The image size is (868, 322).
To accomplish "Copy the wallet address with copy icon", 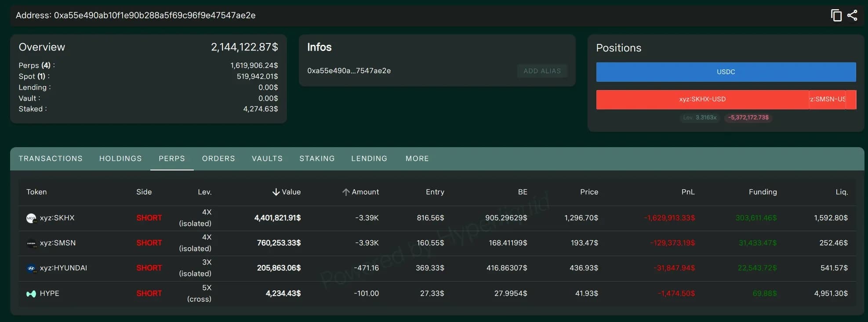I will pos(836,15).
